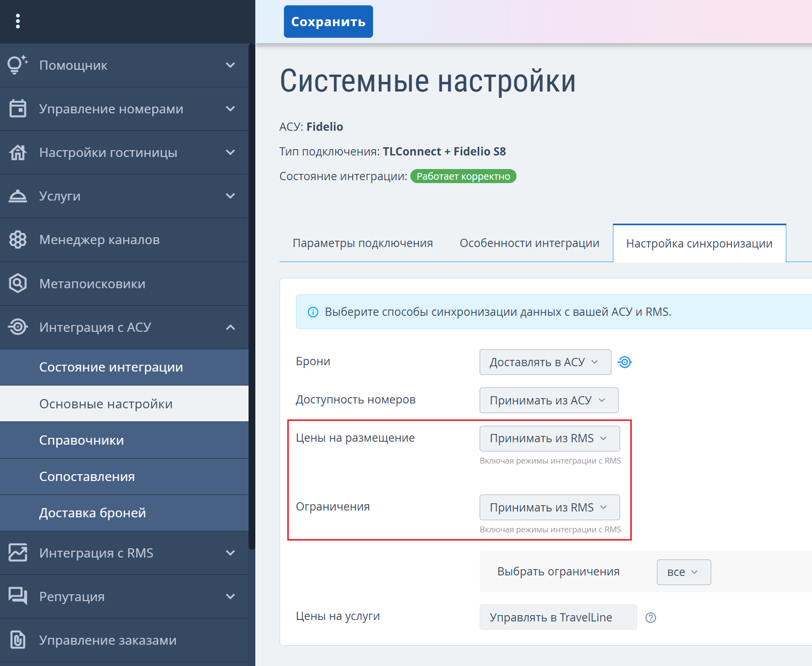The height and width of the screenshot is (666, 812).
Task: Open the Управление заказами menu label
Action: coord(108,640)
